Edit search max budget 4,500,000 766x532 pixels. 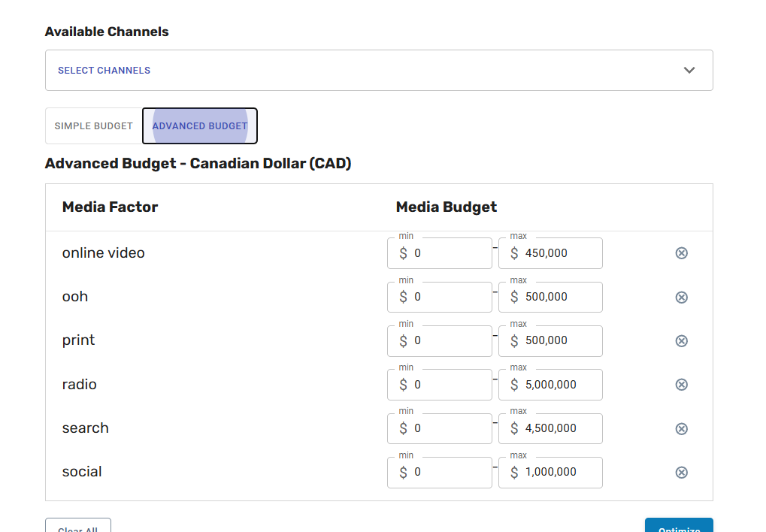point(550,428)
